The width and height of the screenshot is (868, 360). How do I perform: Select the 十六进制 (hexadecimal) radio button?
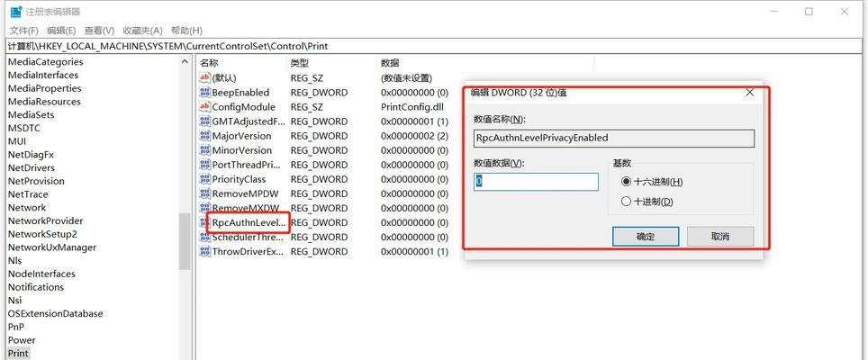(x=626, y=182)
